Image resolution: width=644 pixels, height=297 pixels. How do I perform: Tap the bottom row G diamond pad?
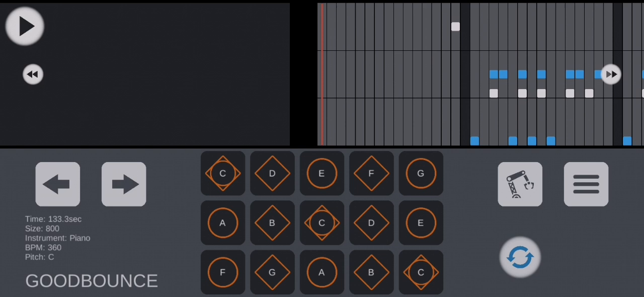click(x=272, y=272)
